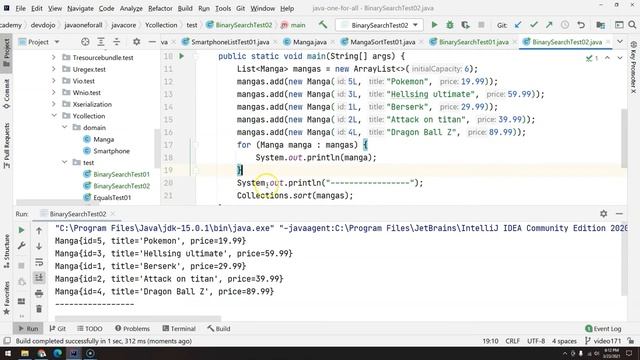640x360 pixels.
Task: Open the Build tool window
Action: point(219,328)
